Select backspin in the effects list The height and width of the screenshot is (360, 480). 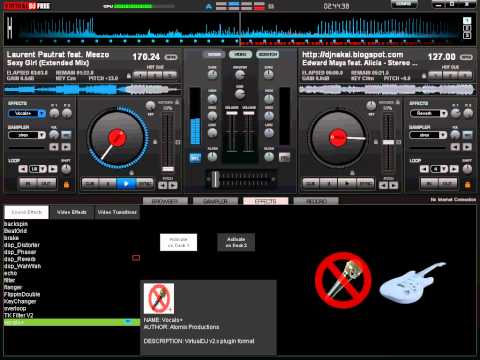(16, 224)
